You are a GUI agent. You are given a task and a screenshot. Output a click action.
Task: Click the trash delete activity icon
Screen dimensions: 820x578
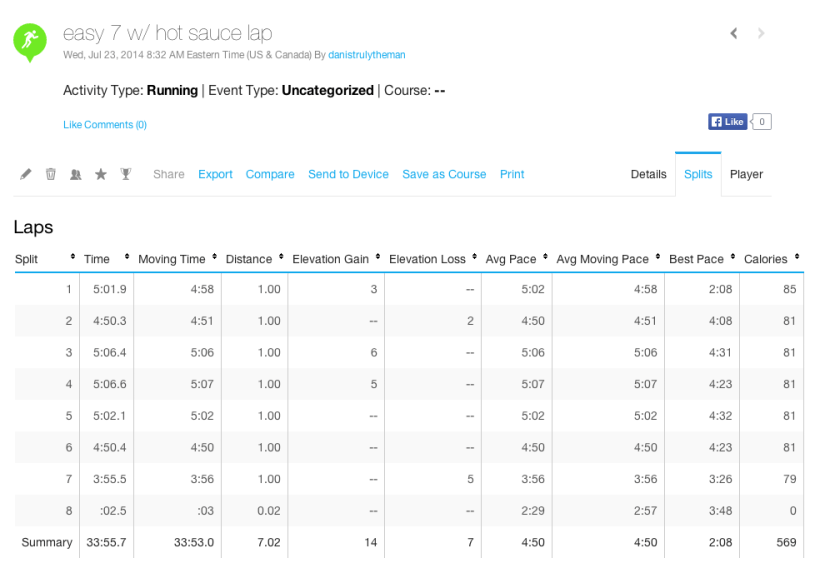tap(51, 174)
